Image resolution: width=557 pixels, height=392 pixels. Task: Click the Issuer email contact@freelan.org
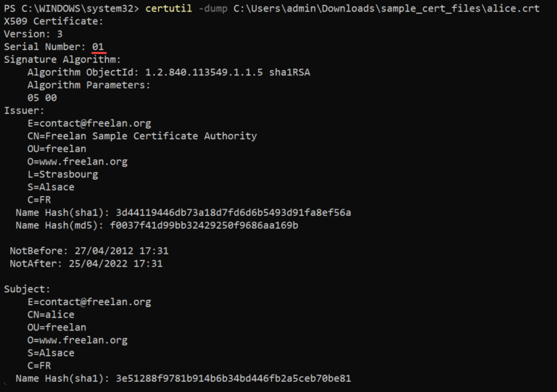[x=89, y=123]
